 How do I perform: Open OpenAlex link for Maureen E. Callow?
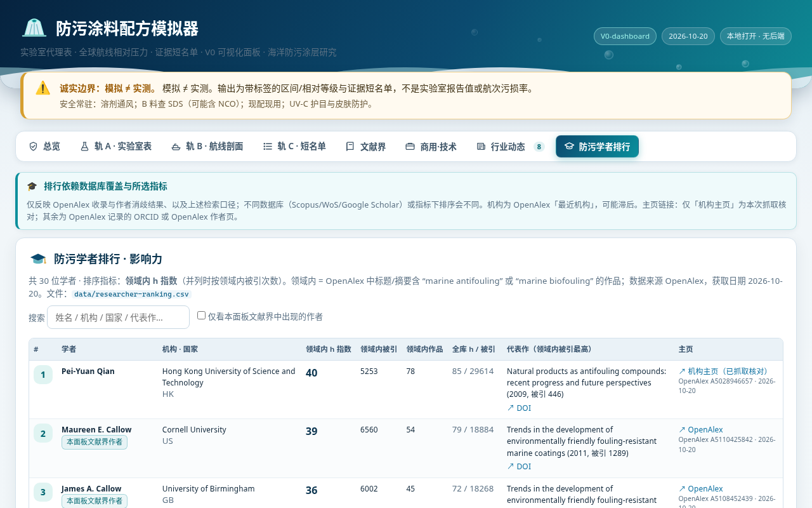pyautogui.click(x=700, y=430)
